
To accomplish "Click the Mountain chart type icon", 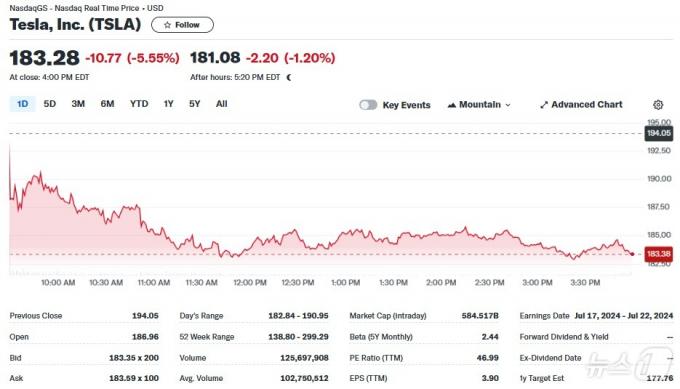I will (451, 105).
